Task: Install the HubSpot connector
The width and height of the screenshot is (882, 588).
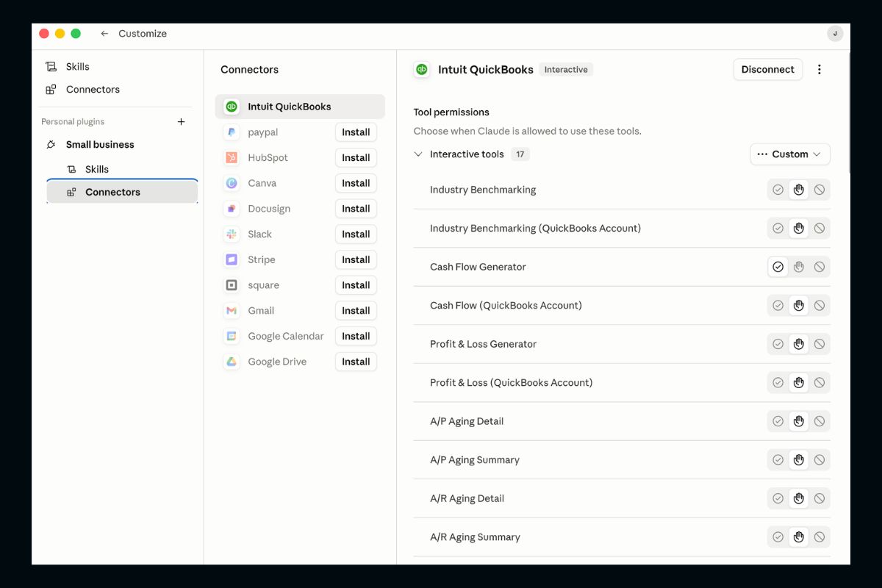Action: coord(356,158)
